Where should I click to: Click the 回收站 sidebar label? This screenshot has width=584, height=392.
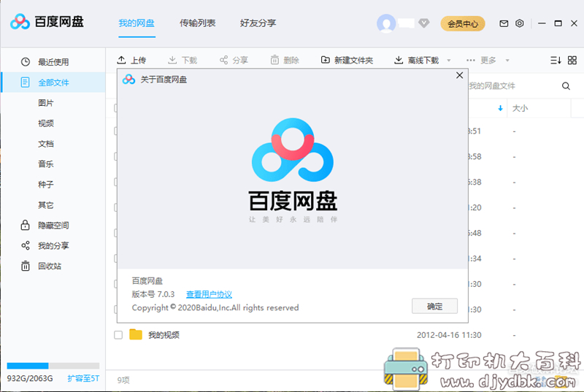point(50,266)
